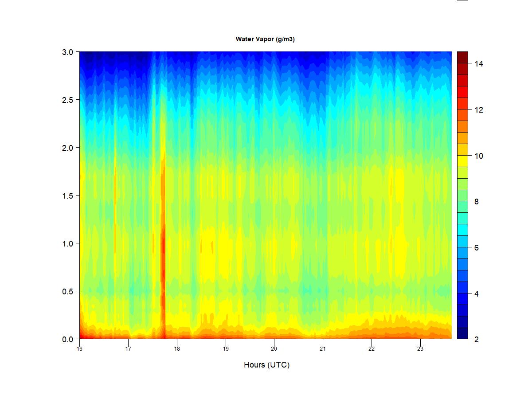Click the 3.0 height label on y-axis

(x=67, y=52)
